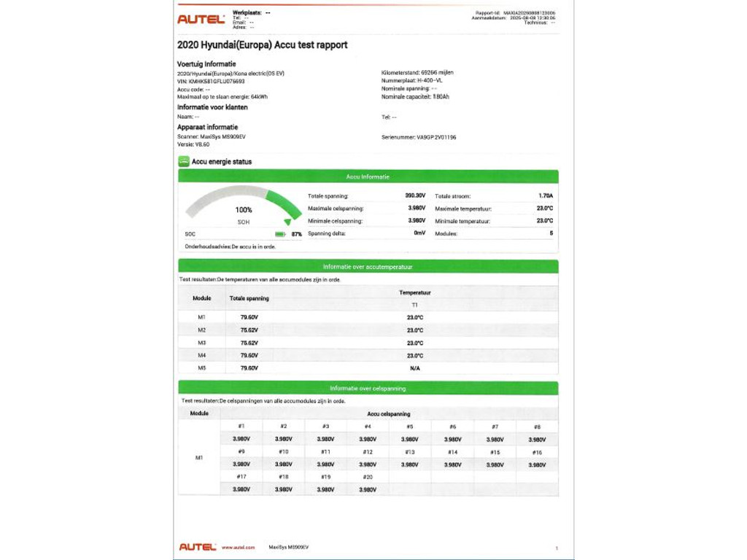Click the Rapport-id line at the top right

[x=515, y=13]
